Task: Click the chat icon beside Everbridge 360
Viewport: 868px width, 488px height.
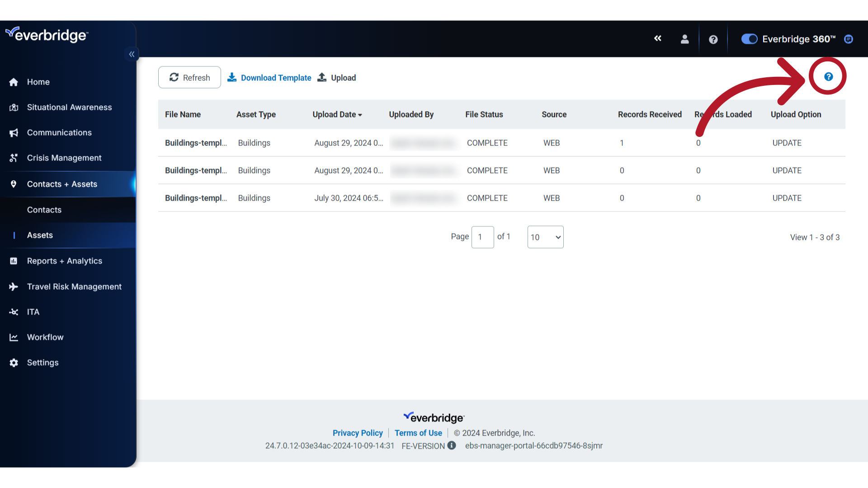Action: [849, 39]
